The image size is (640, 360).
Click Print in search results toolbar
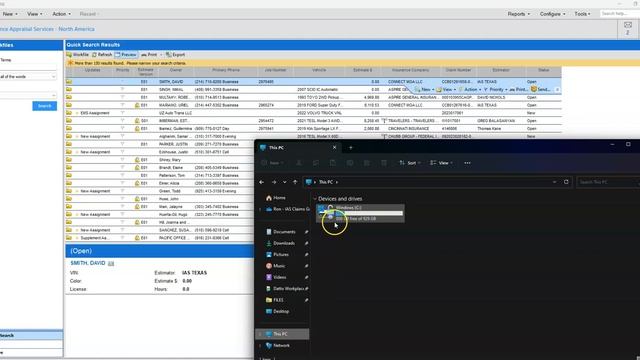(x=149, y=54)
